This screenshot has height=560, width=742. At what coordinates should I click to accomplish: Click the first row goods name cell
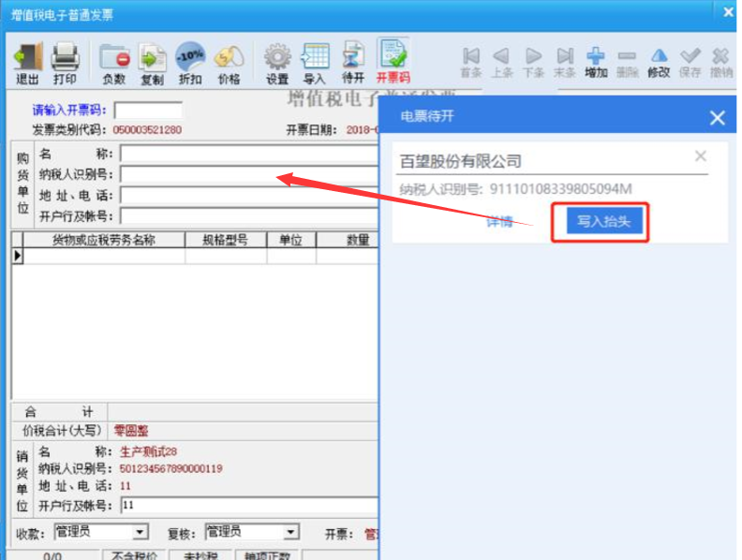click(x=104, y=256)
